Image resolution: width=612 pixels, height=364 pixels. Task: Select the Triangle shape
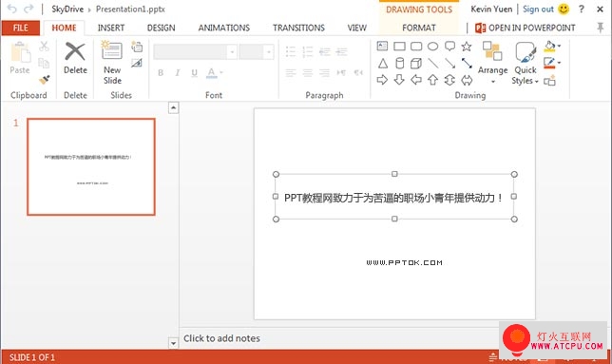click(x=382, y=64)
